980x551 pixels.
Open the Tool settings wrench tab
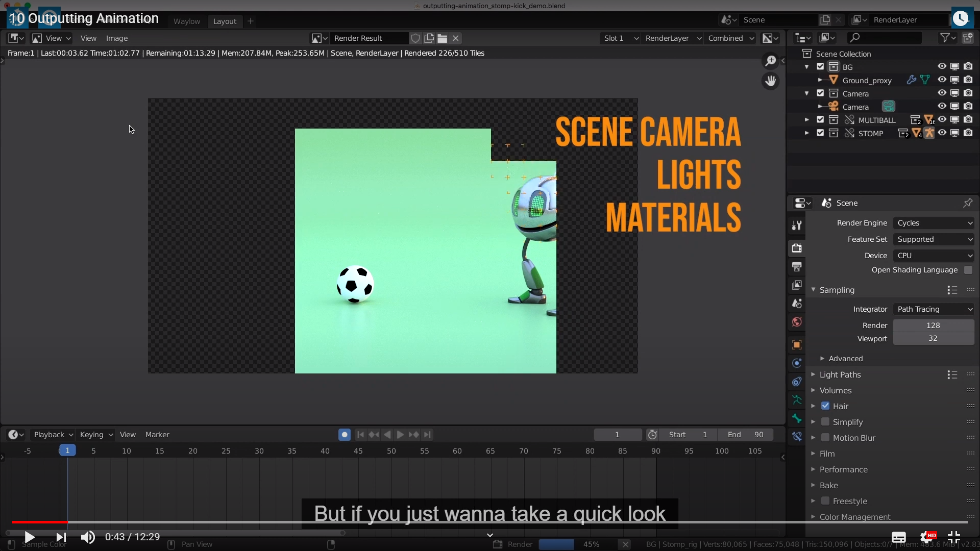coord(797,225)
